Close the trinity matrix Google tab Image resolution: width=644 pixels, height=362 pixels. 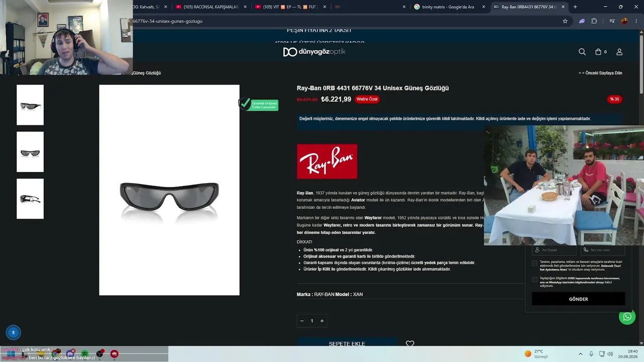pos(484,7)
